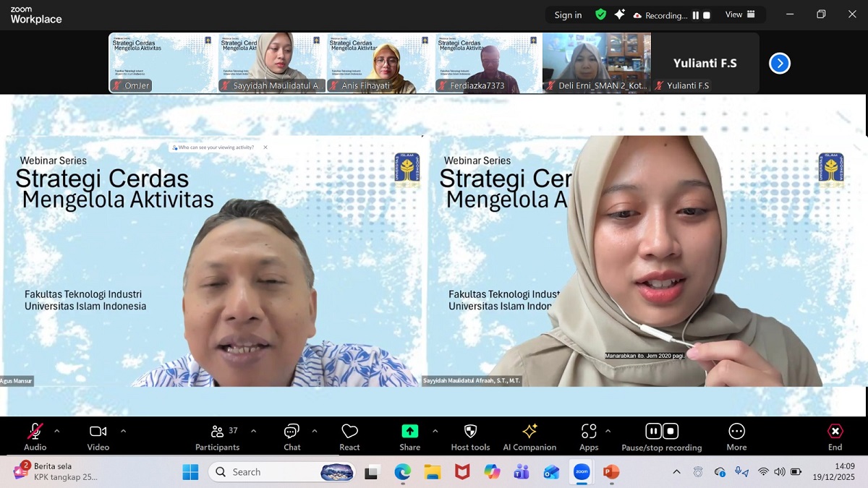Stop the recording with the square button

[670, 430]
